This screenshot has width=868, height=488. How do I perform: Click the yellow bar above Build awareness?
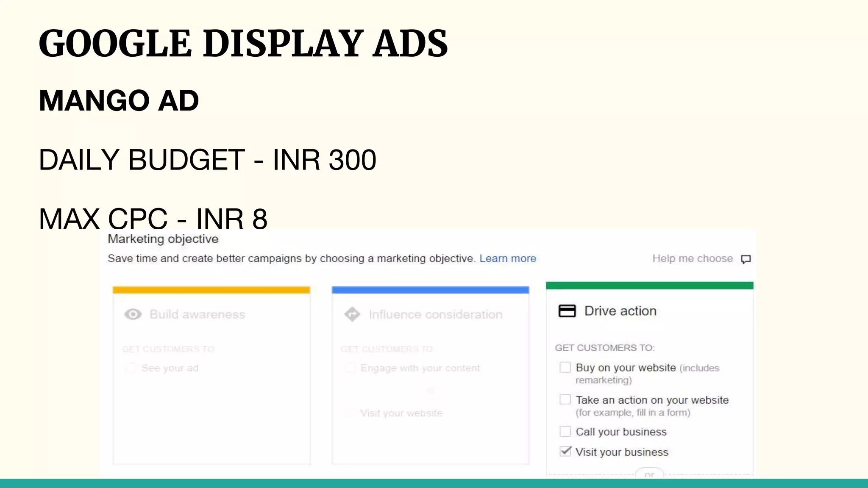211,290
